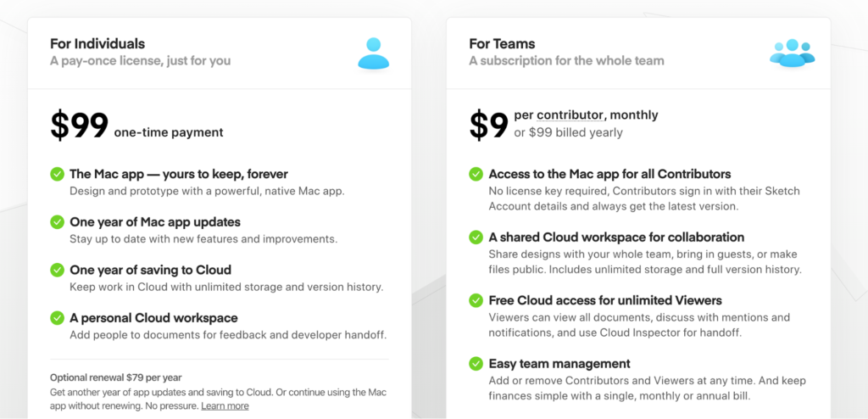Click the or $99 billed yearly text
This screenshot has height=419, width=868.
[x=568, y=132]
